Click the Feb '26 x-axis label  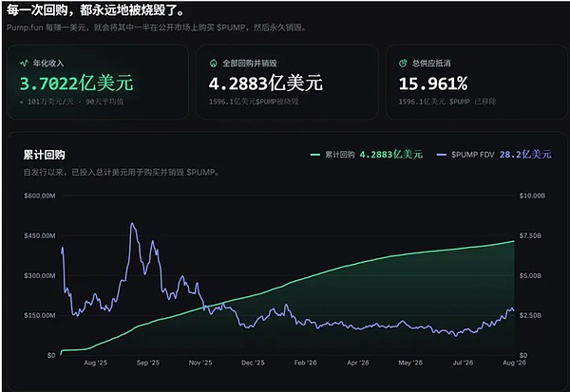(305, 363)
